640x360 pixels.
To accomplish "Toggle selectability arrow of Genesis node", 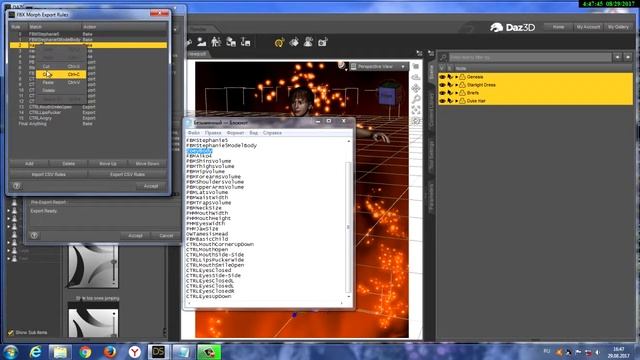I will coord(450,77).
